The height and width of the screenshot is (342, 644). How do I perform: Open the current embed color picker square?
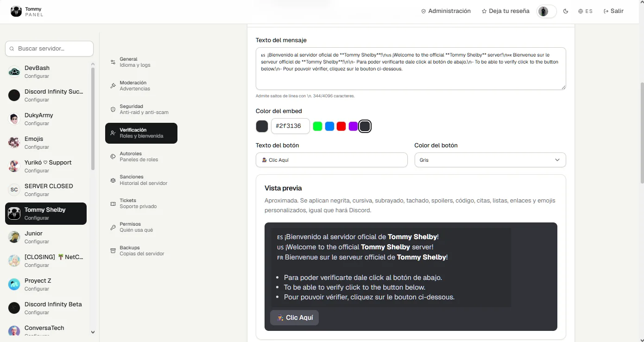click(x=262, y=126)
